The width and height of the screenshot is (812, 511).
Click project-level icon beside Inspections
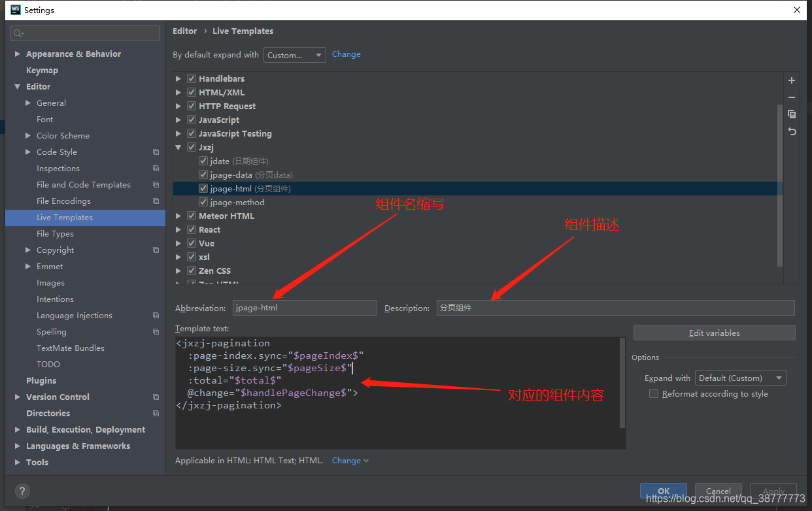click(x=156, y=169)
